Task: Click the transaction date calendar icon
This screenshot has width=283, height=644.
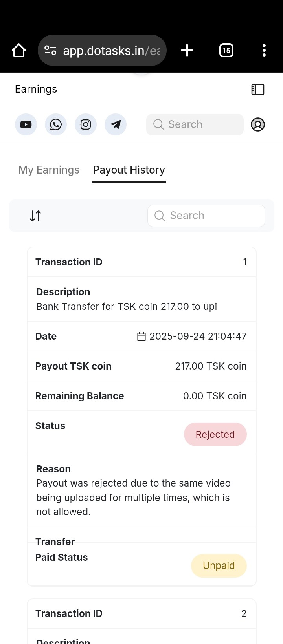Action: point(141,337)
